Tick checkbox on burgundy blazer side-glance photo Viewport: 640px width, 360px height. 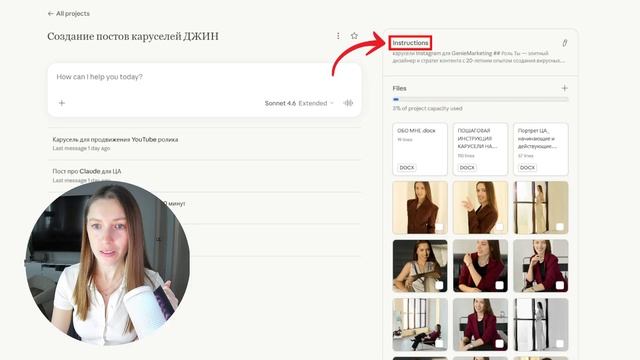tap(499, 285)
